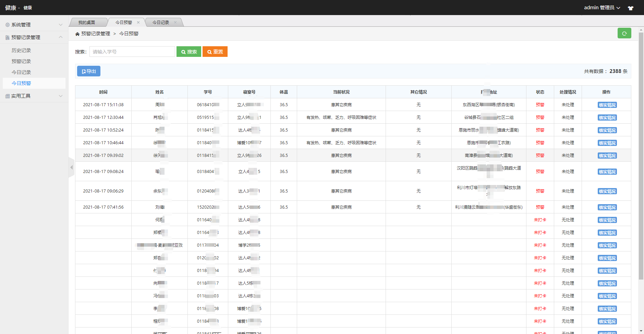Click the 共有数据 2388 条 count
This screenshot has height=334, width=644.
[606, 71]
